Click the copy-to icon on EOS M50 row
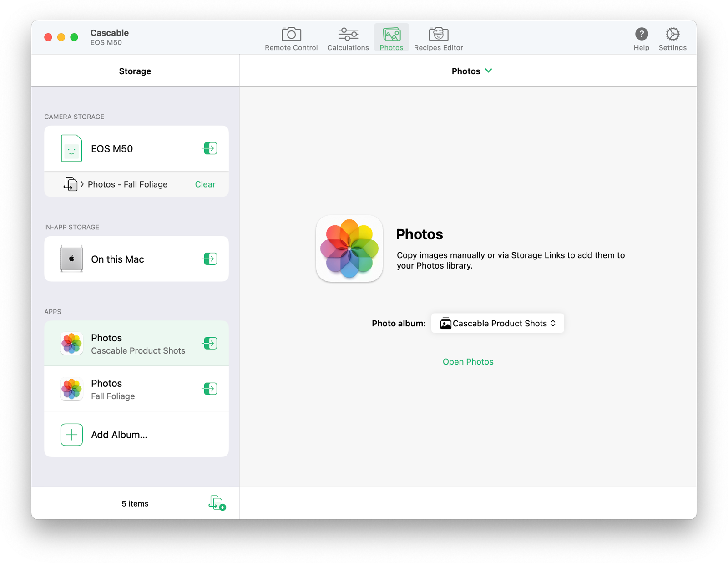 click(210, 148)
